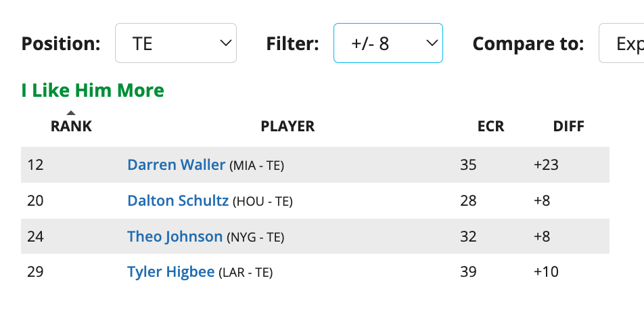Open Theo Johnson player link
Image resolution: width=644 pixels, height=333 pixels.
(x=175, y=236)
